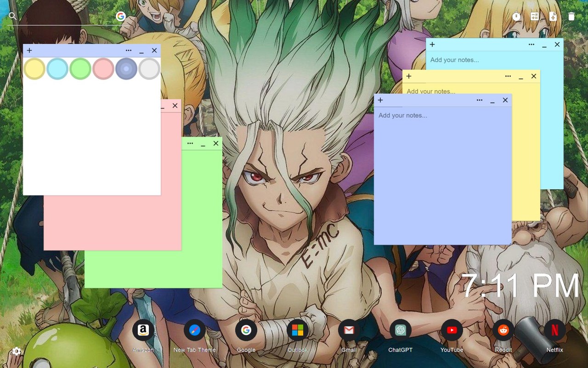Close the pink note
Viewport: 588px width, 368px height.
175,106
